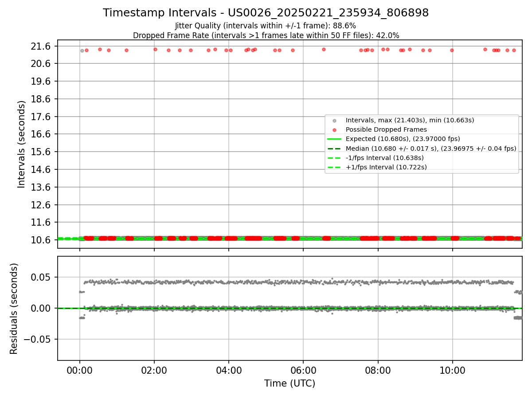Click the 'Residuals (seconds)' y-axis label

point(14,309)
